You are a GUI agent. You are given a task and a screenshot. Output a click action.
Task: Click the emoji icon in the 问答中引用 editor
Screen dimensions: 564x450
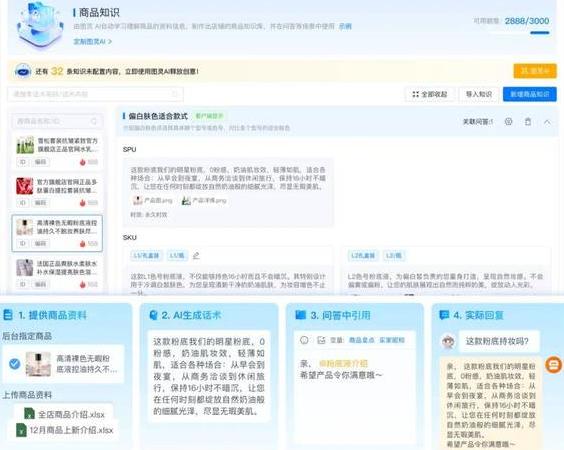pos(304,340)
